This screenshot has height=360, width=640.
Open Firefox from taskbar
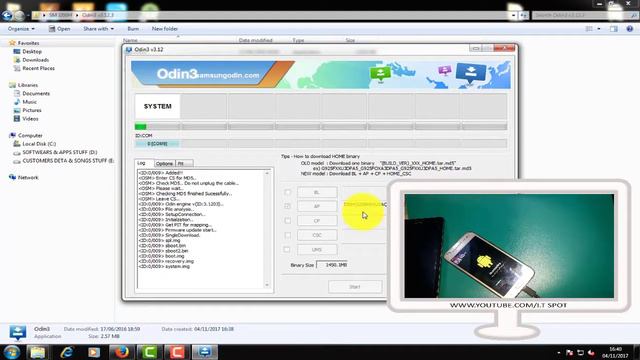121,352
